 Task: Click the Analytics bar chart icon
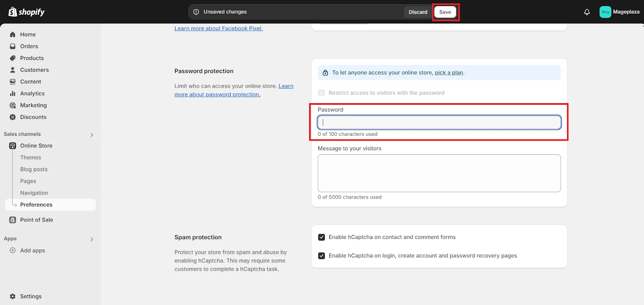point(12,93)
